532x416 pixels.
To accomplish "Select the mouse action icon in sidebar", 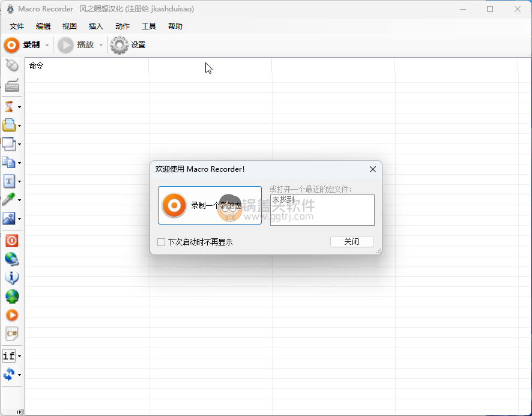I will click(x=12, y=65).
